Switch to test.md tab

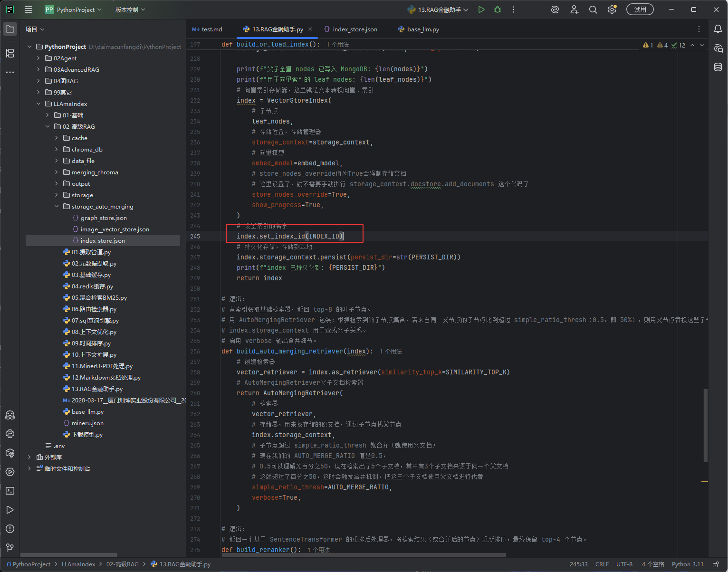[x=207, y=29]
